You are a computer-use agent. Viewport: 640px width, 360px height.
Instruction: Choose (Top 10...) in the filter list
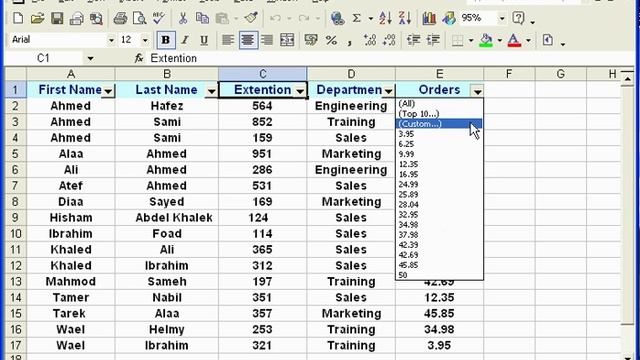[x=439, y=114]
